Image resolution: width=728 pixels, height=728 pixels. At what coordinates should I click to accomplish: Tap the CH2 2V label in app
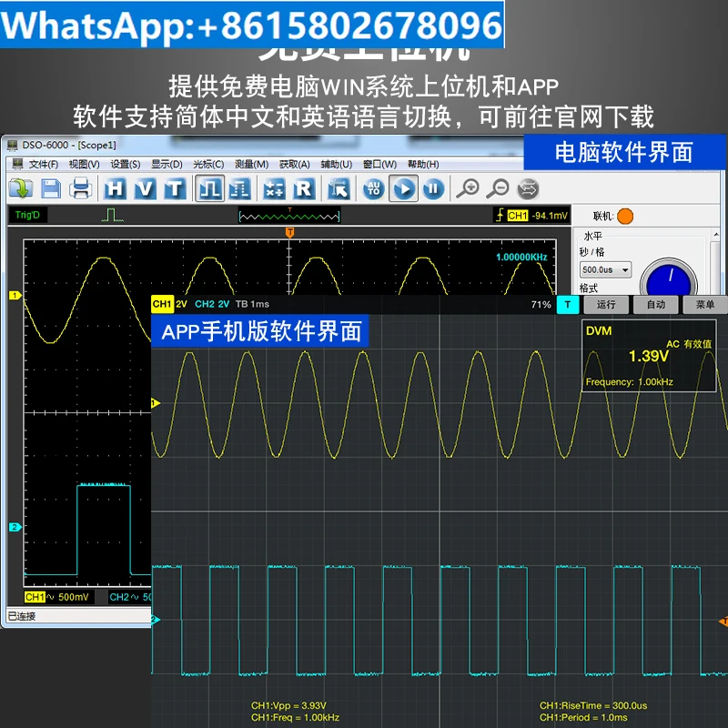click(x=212, y=304)
